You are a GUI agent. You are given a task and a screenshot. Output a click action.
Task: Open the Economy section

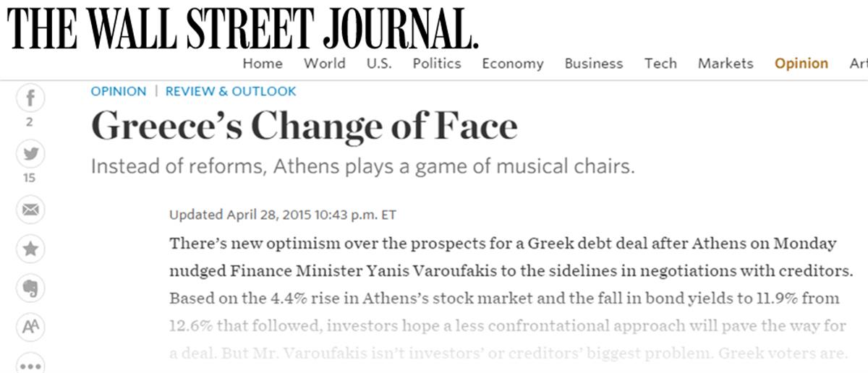512,64
